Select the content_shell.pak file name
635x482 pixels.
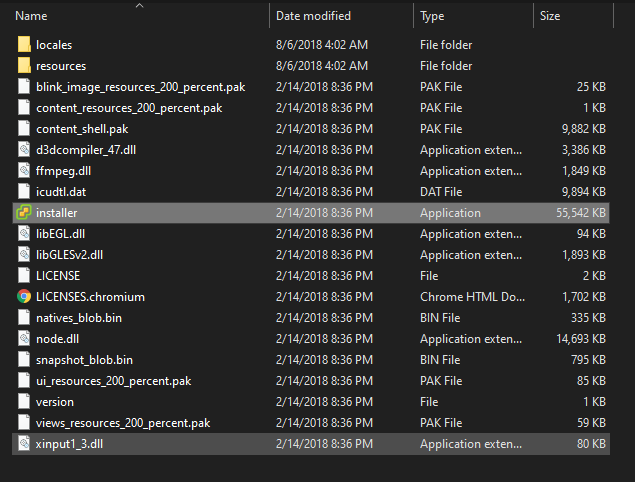point(82,129)
